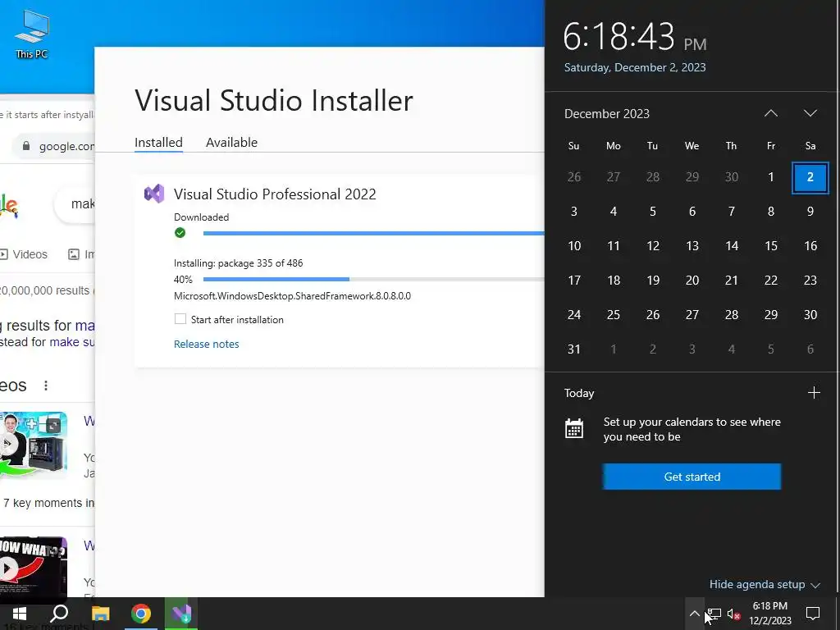The height and width of the screenshot is (630, 840).
Task: Select December 12 in calendar
Action: (652, 246)
